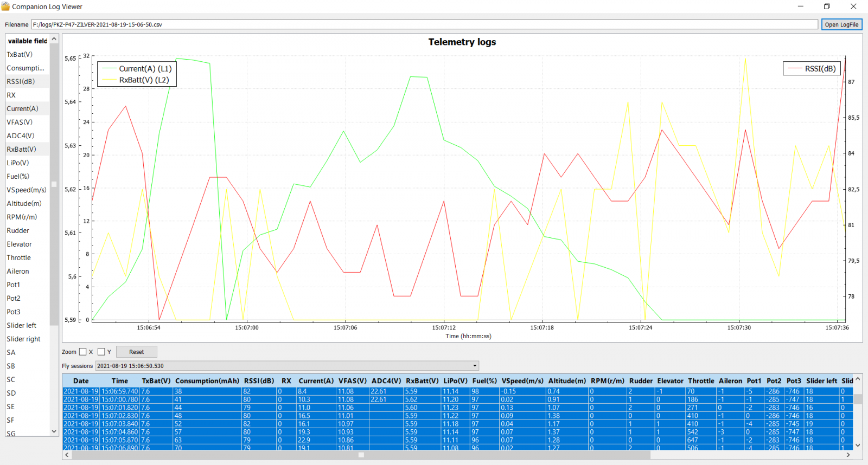Viewport: 868px width, 465px height.
Task: Select Rudder field in the list
Action: click(x=27, y=230)
